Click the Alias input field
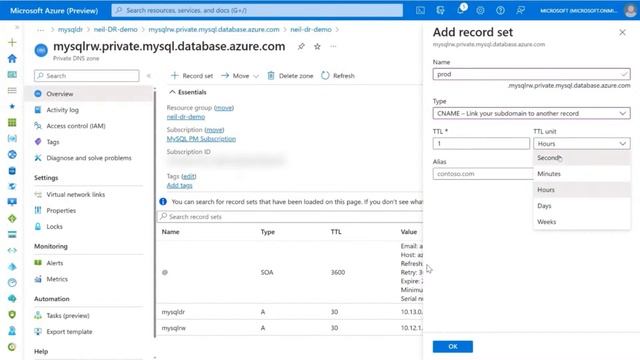This screenshot has height=360, width=640. click(x=483, y=174)
